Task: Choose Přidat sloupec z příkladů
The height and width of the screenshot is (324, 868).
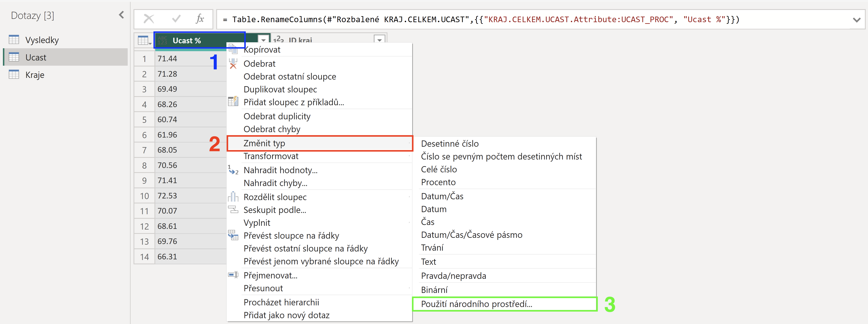Action: click(319, 102)
